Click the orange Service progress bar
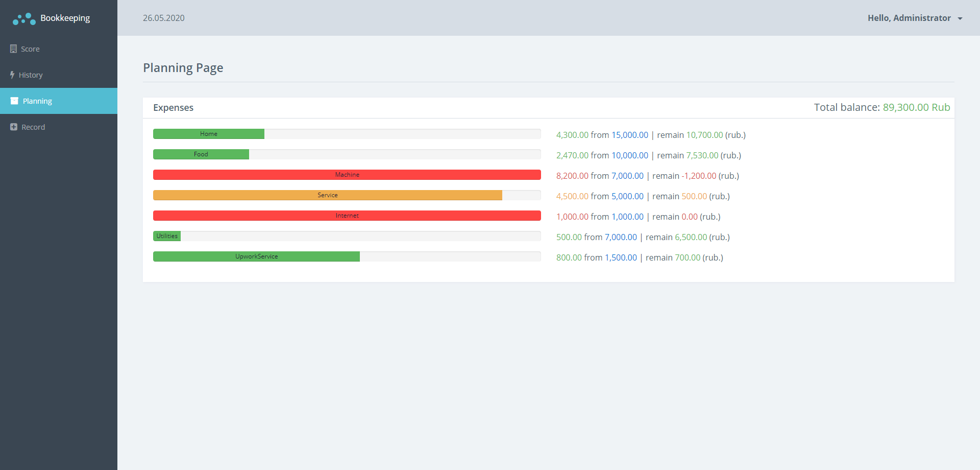Viewport: 980px width, 470px height. tap(328, 195)
